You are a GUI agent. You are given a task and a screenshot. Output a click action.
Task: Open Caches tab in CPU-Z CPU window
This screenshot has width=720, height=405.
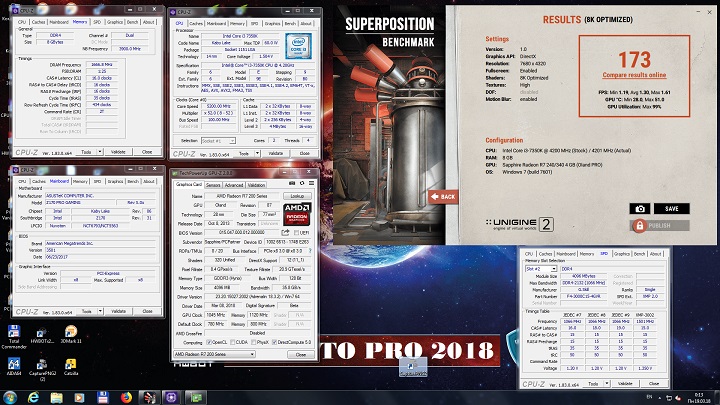click(x=196, y=23)
